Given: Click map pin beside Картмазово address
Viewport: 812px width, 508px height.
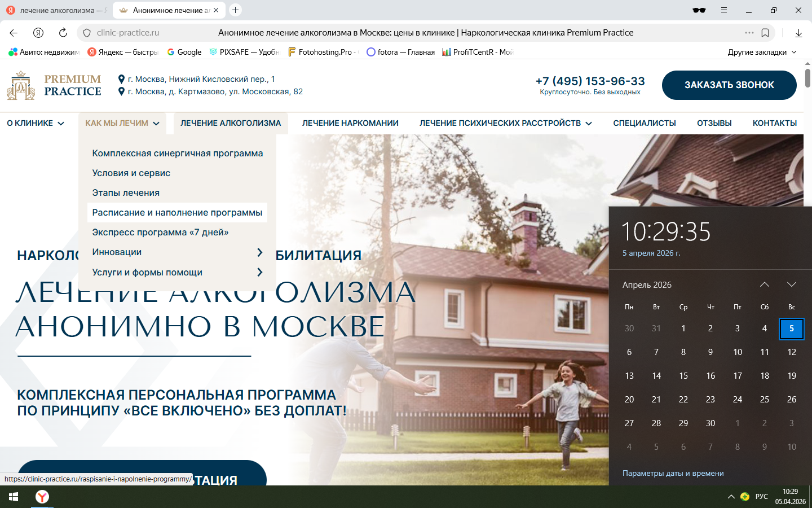Looking at the screenshot, I should tap(121, 91).
